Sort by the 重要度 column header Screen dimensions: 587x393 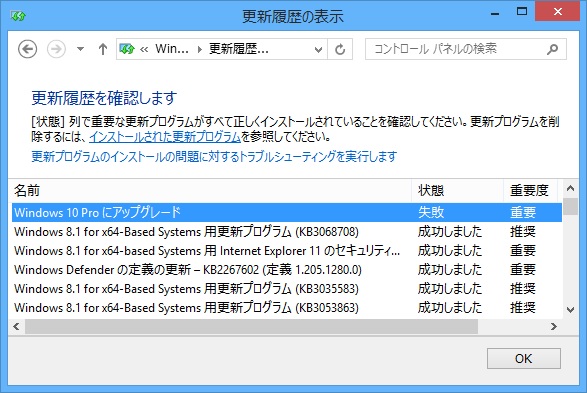pyautogui.click(x=530, y=191)
